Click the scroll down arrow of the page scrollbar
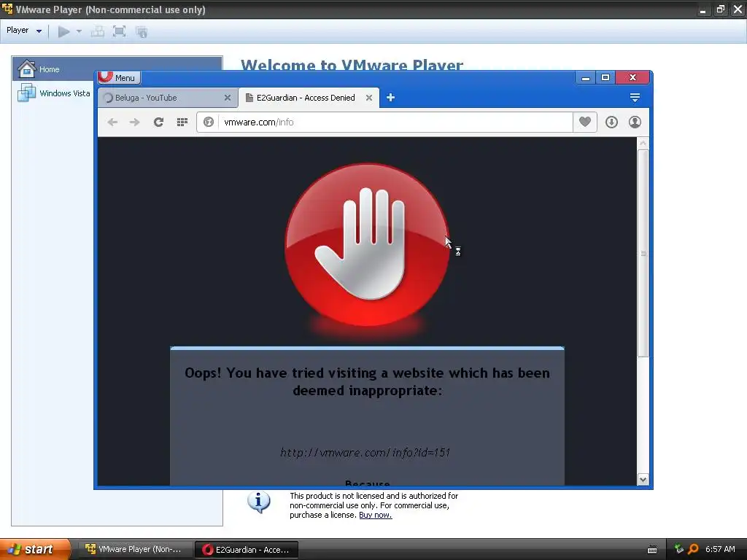This screenshot has height=560, width=747. [x=643, y=480]
